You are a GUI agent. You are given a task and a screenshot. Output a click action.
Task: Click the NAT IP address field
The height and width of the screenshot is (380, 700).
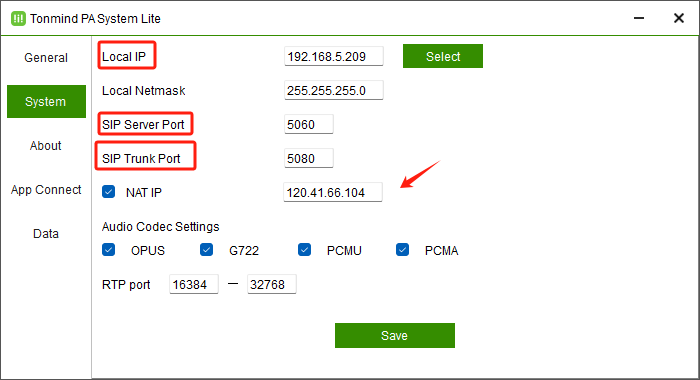click(x=333, y=192)
